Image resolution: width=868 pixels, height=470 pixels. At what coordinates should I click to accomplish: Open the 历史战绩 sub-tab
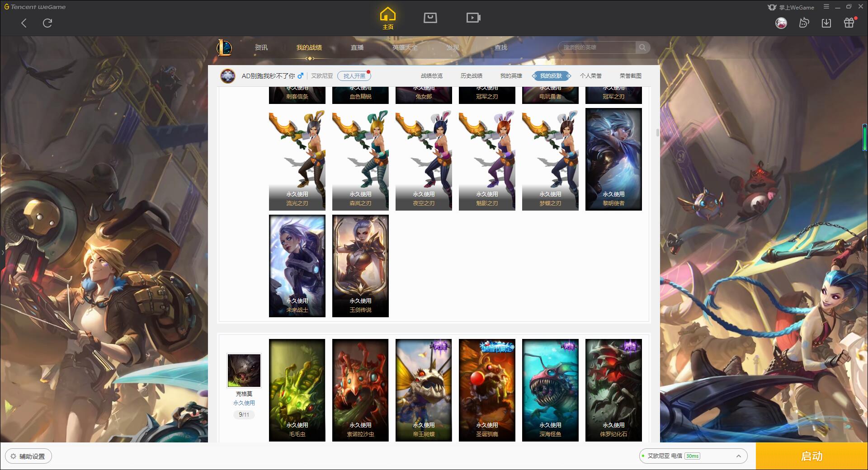coord(472,76)
